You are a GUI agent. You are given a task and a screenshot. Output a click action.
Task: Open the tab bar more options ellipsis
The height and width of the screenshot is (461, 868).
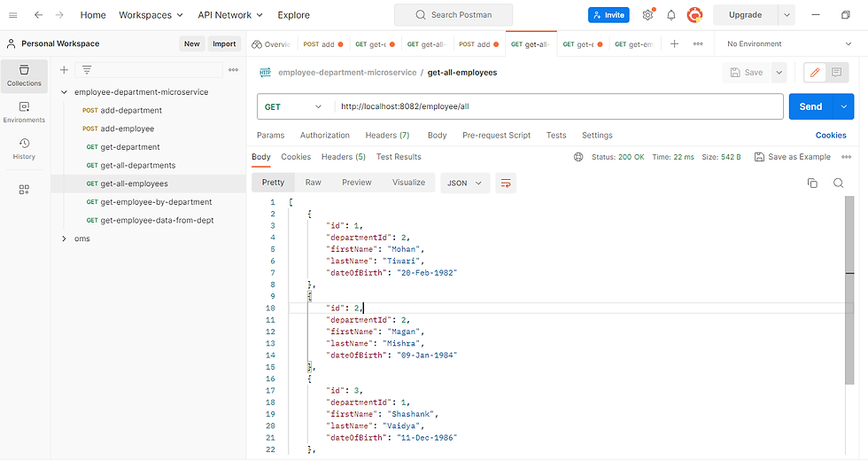click(x=698, y=43)
